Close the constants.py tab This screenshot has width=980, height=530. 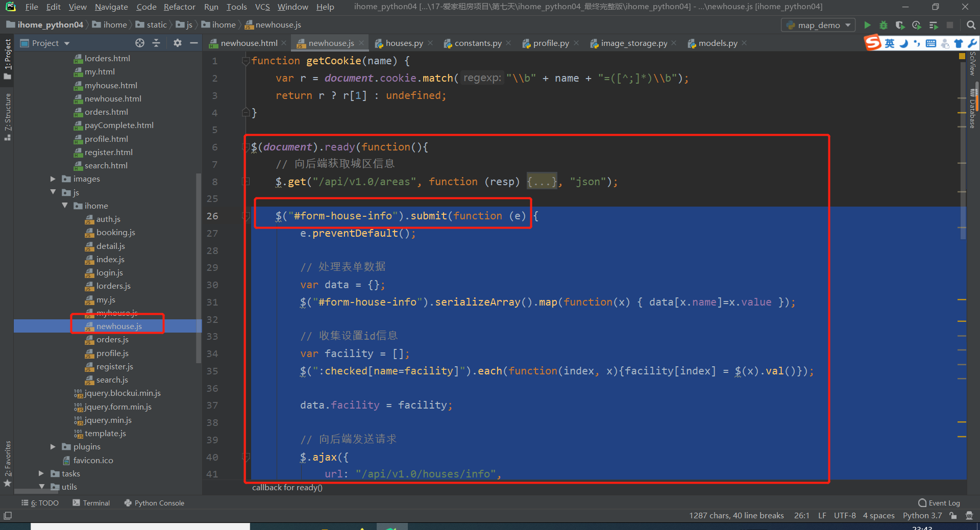tap(508, 43)
